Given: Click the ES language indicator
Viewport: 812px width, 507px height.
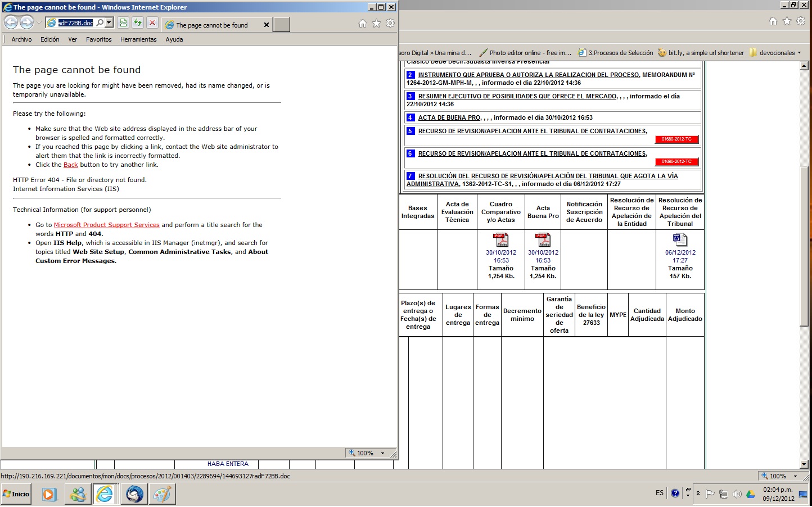Looking at the screenshot, I should [660, 493].
